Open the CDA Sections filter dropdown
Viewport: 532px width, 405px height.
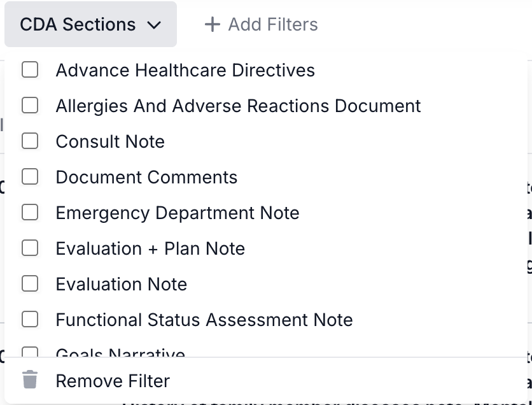click(90, 25)
